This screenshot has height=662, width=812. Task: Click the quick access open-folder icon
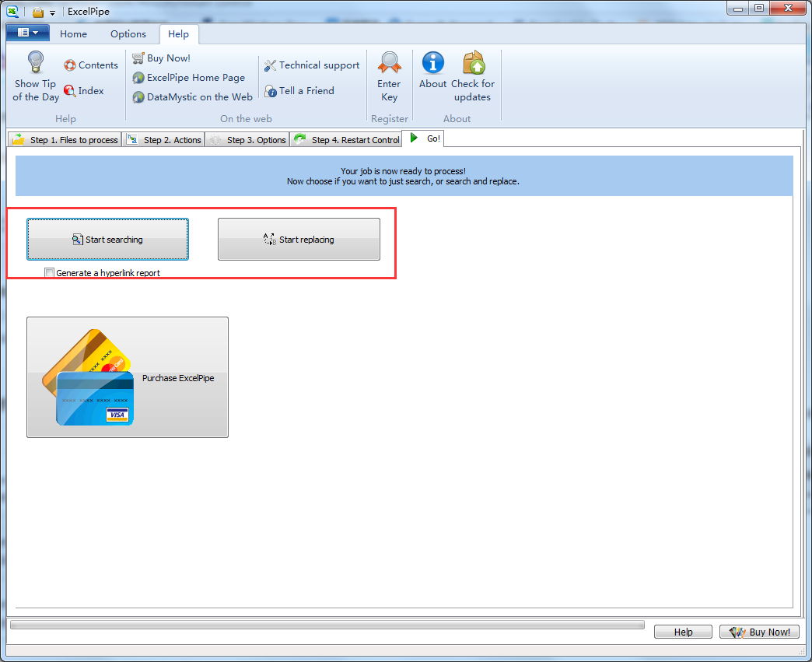click(x=38, y=12)
